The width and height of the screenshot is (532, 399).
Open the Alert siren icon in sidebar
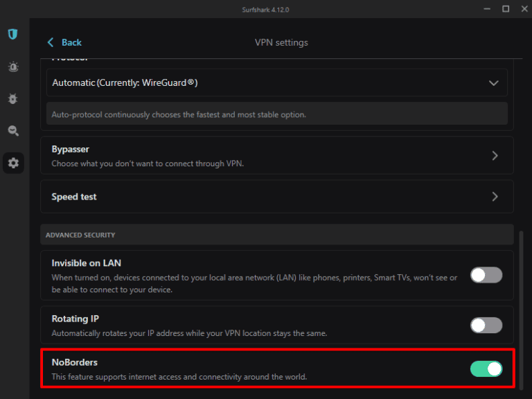[x=13, y=66]
